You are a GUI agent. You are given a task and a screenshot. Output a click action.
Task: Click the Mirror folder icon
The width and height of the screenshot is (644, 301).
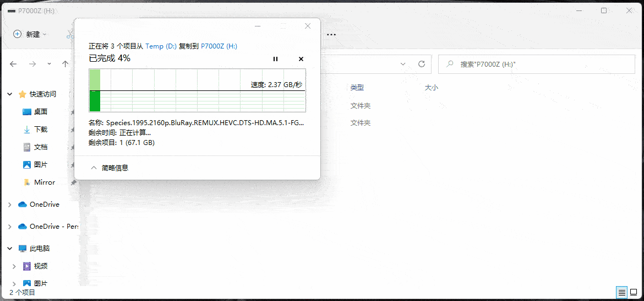coord(27,182)
